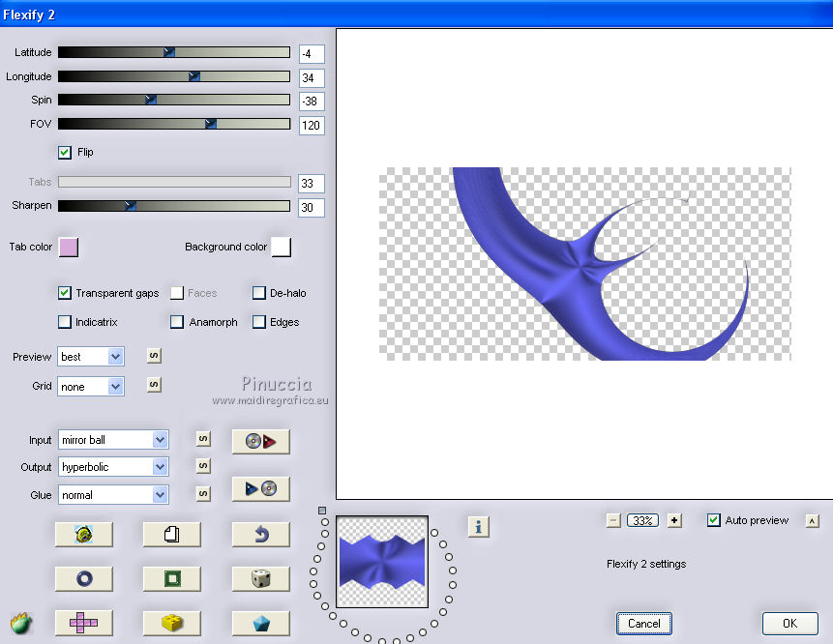Image resolution: width=833 pixels, height=644 pixels.
Task: Open the Input projection dropdown
Action: (x=113, y=440)
